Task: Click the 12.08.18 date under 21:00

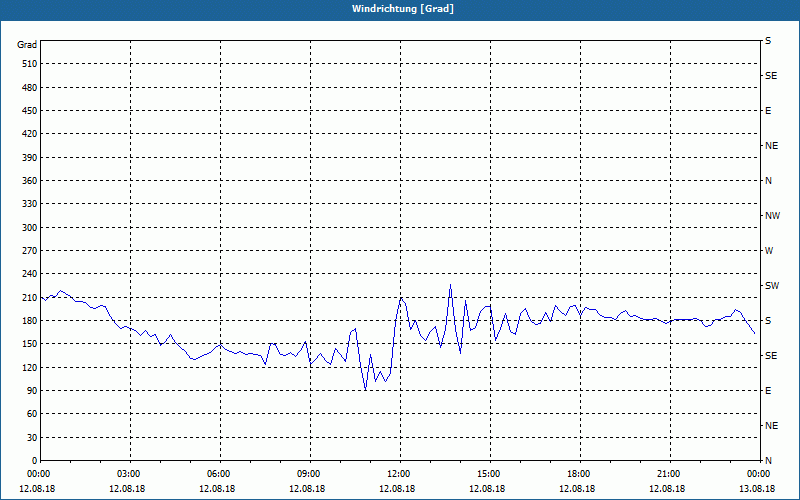Action: pyautogui.click(x=667, y=489)
